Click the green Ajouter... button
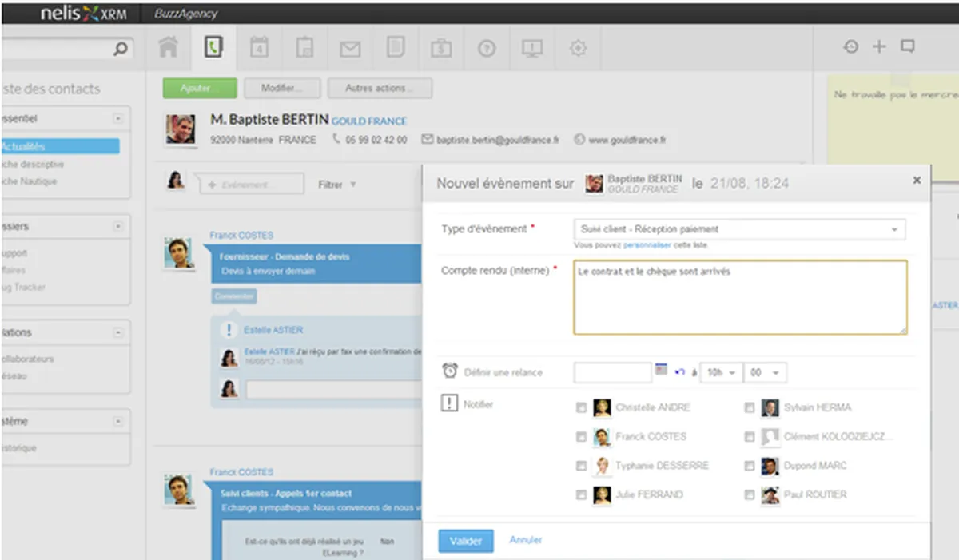 tap(200, 88)
